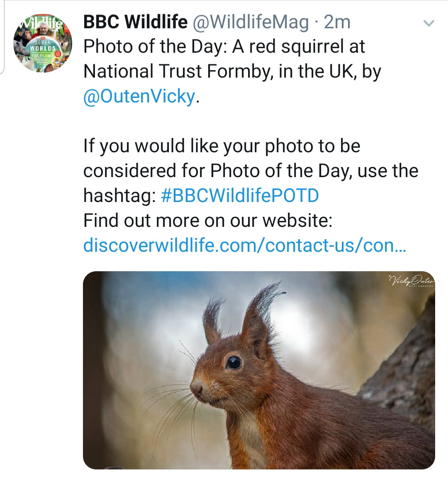Screen dimensions: 448x477
Task: Follow the discoverwildlife.com link
Action: (x=245, y=245)
